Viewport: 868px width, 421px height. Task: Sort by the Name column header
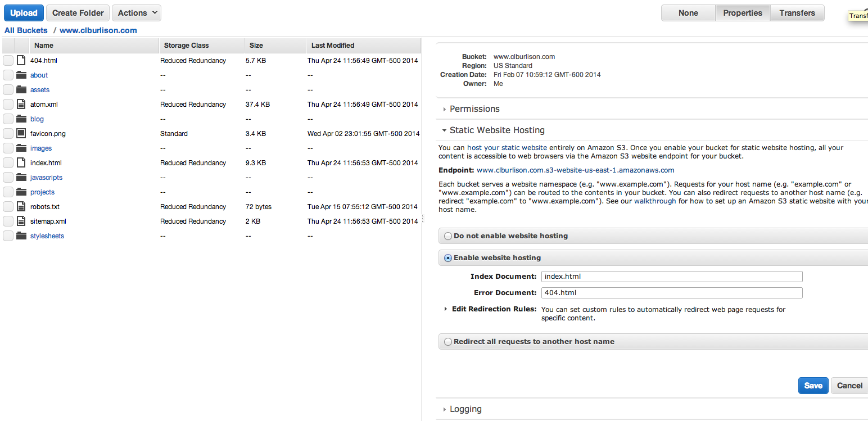tap(93, 46)
